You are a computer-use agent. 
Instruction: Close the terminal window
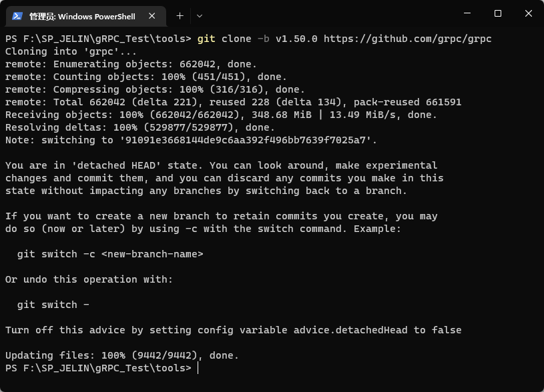tap(528, 13)
